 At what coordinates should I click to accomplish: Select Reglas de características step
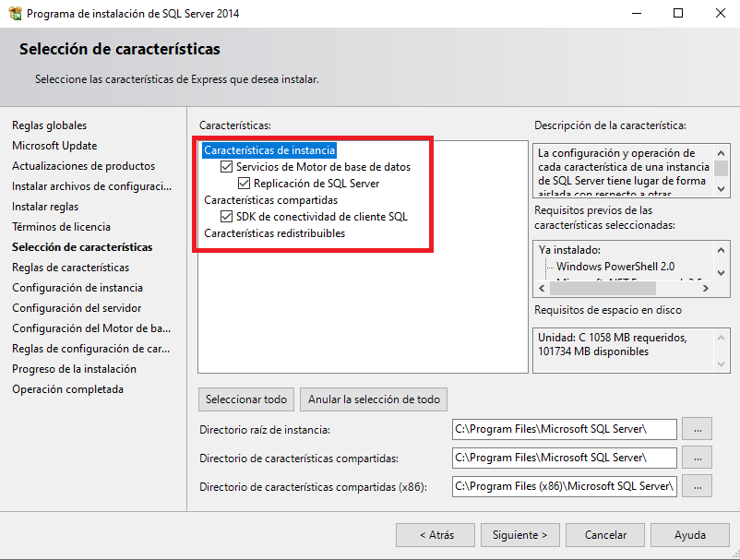(x=71, y=268)
